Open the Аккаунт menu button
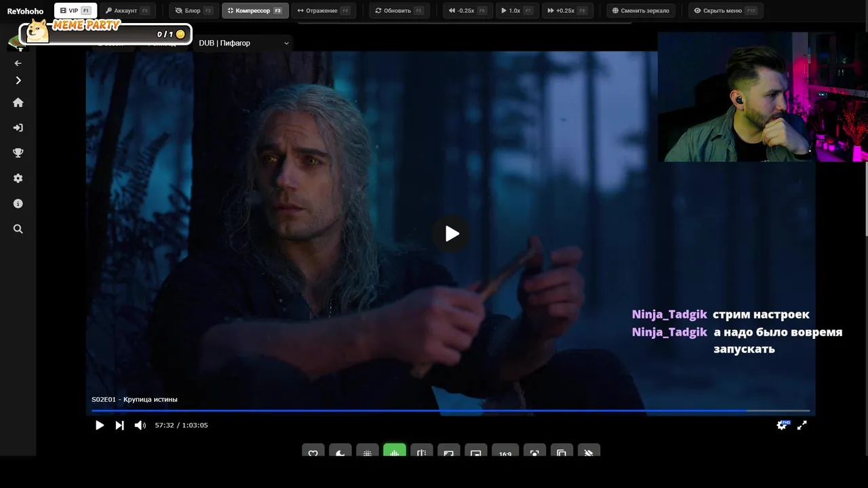This screenshot has height=488, width=868. pyautogui.click(x=127, y=11)
